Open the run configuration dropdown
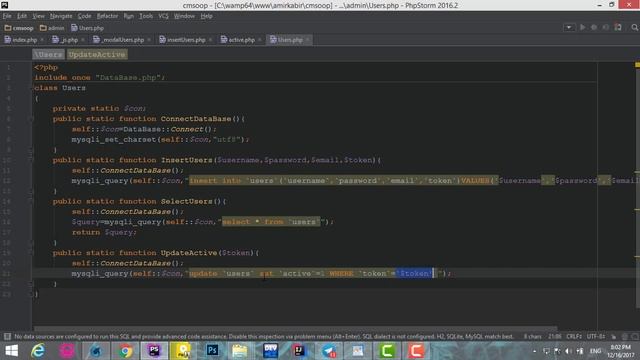The width and height of the screenshot is (640, 360). point(569,27)
